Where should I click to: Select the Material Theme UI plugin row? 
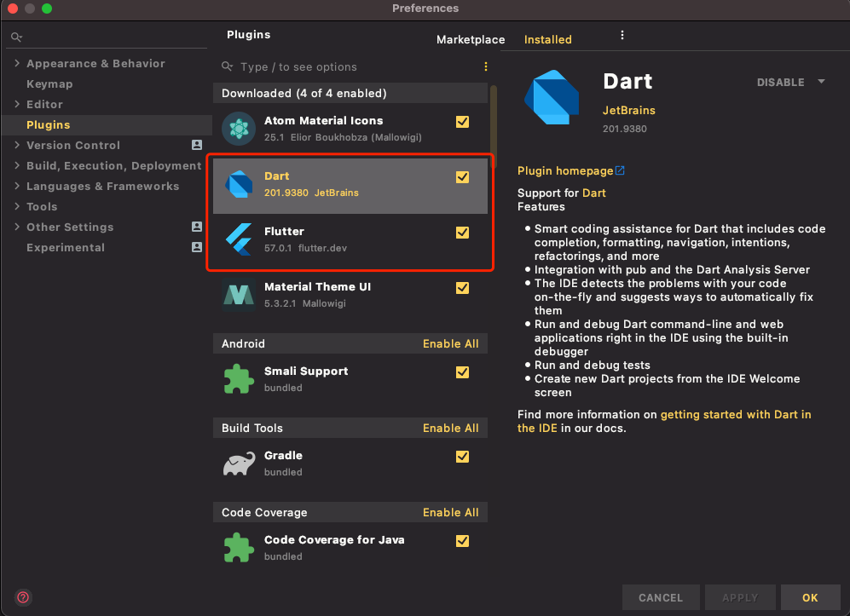click(x=350, y=295)
